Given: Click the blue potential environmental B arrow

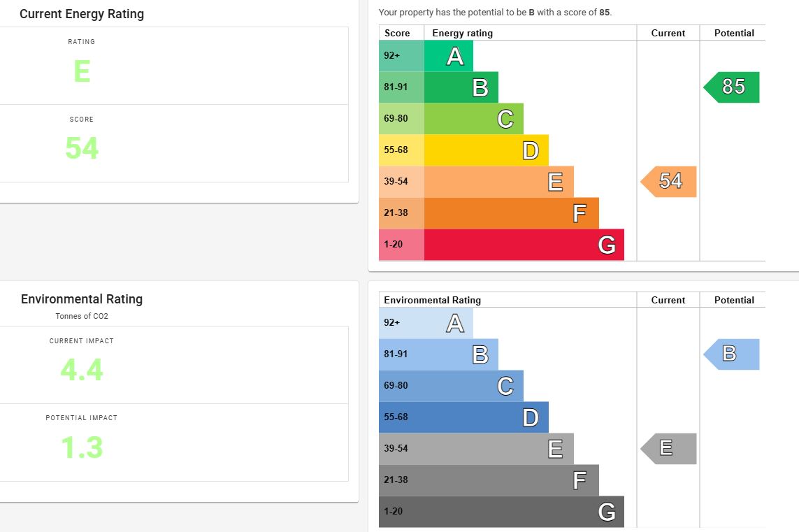Looking at the screenshot, I should (733, 354).
